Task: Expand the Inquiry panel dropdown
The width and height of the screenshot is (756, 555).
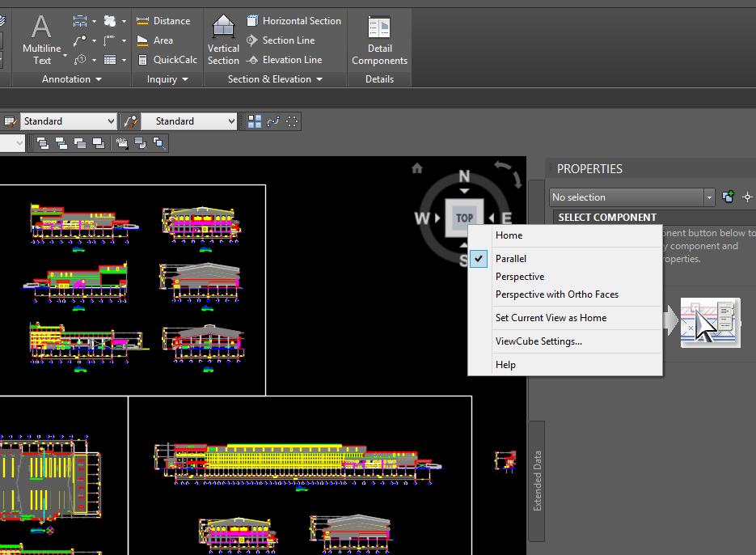Action: coord(185,78)
